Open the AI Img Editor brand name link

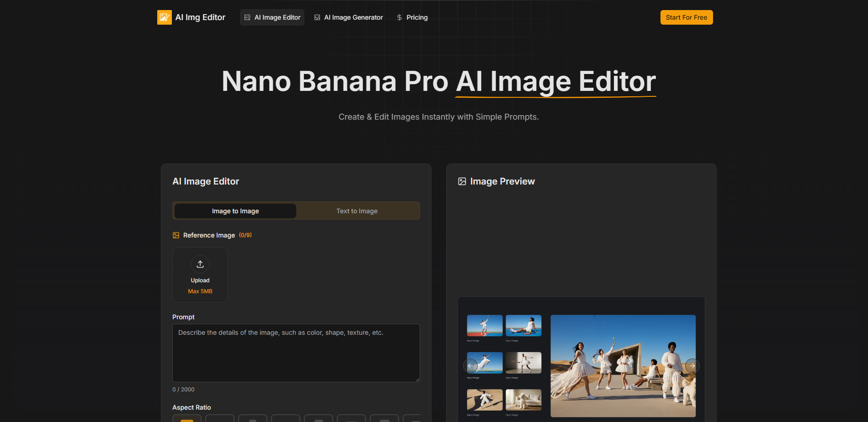pyautogui.click(x=200, y=17)
